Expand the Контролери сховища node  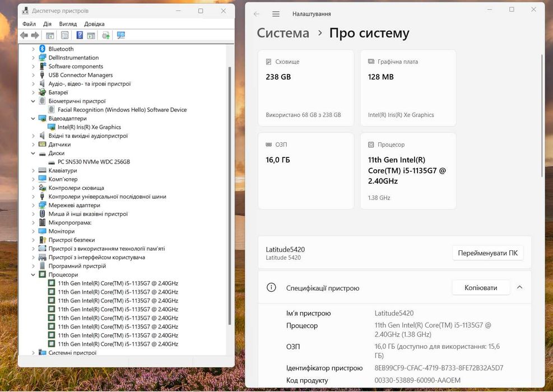(x=33, y=188)
